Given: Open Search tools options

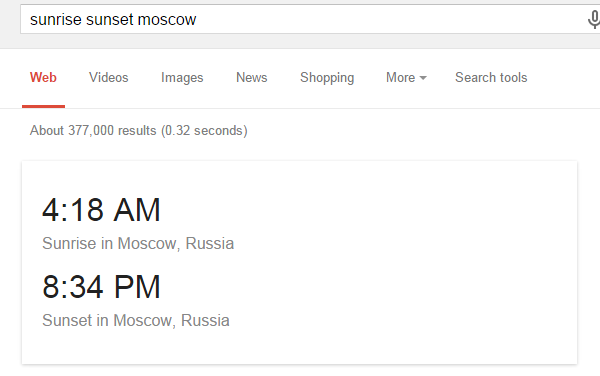Looking at the screenshot, I should [x=491, y=78].
